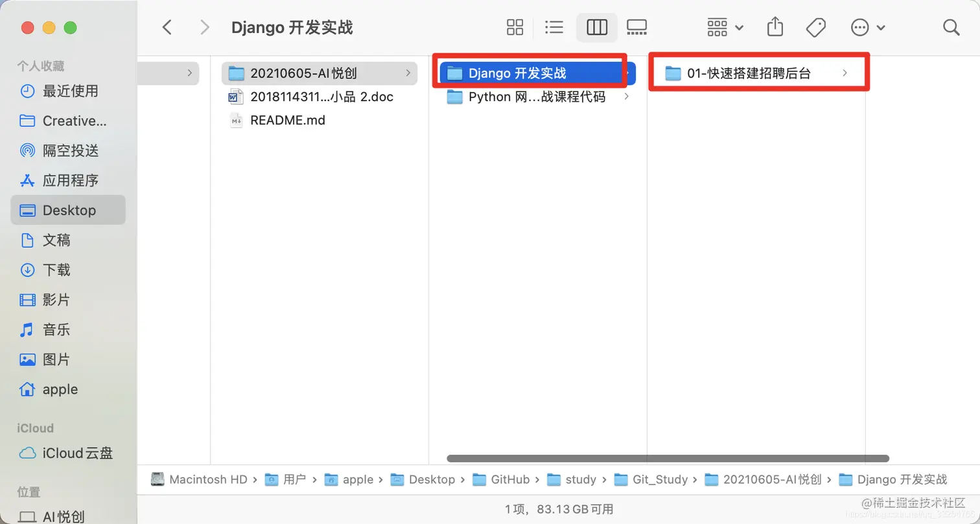The height and width of the screenshot is (524, 980).
Task: Switch to list view
Action: coord(554,27)
